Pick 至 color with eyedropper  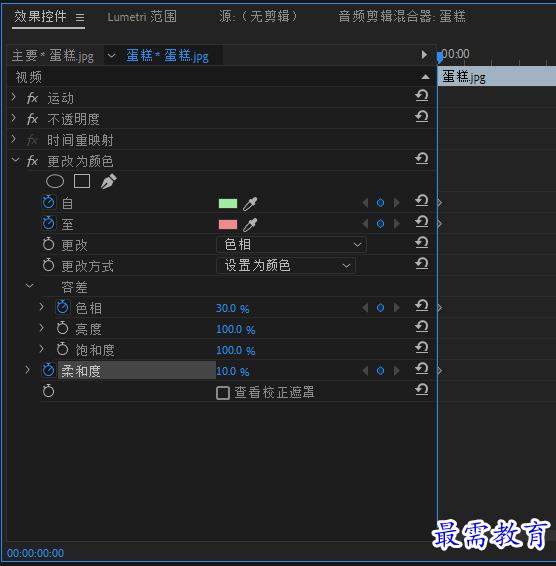250,225
